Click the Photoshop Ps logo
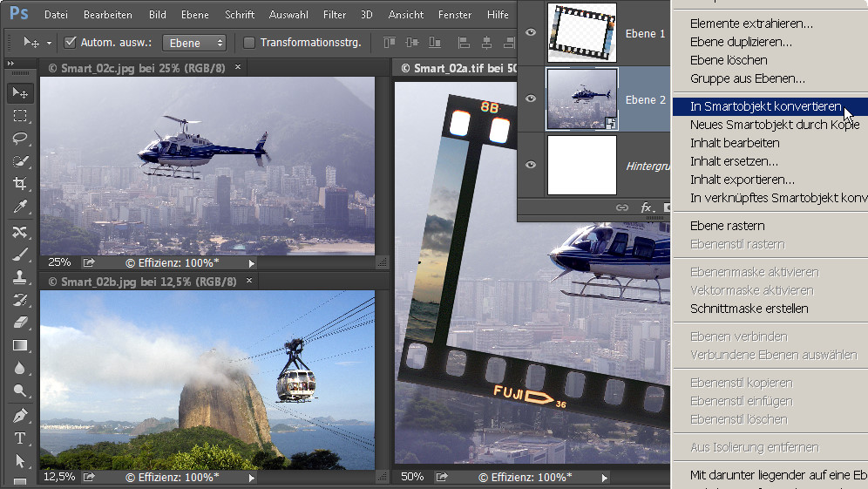 (x=19, y=13)
